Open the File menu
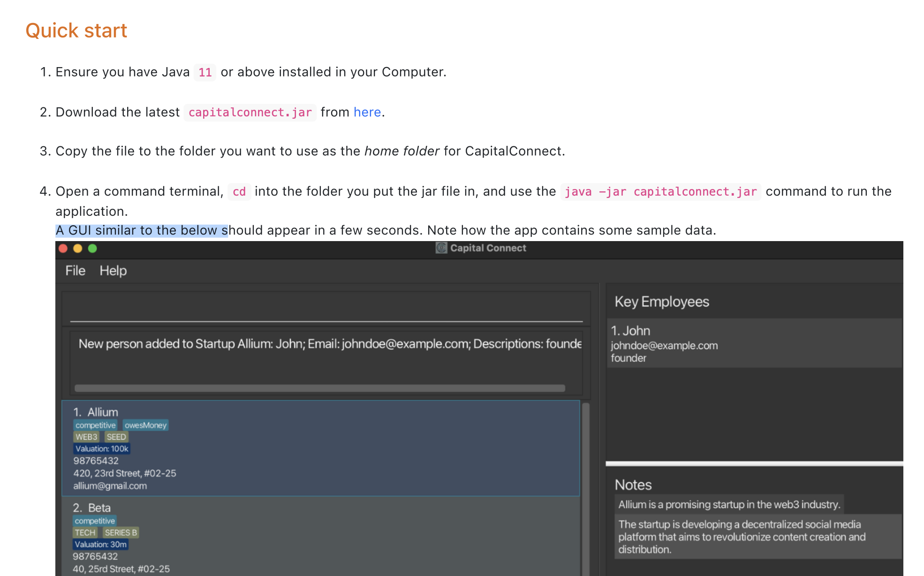Viewport: 924px width, 576px height. coord(75,271)
